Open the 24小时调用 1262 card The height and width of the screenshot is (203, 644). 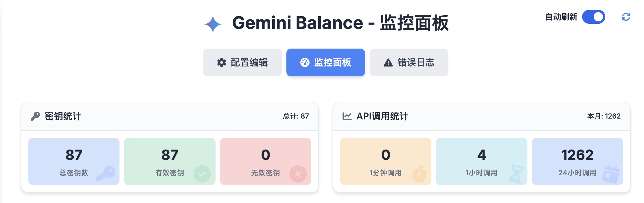click(577, 161)
